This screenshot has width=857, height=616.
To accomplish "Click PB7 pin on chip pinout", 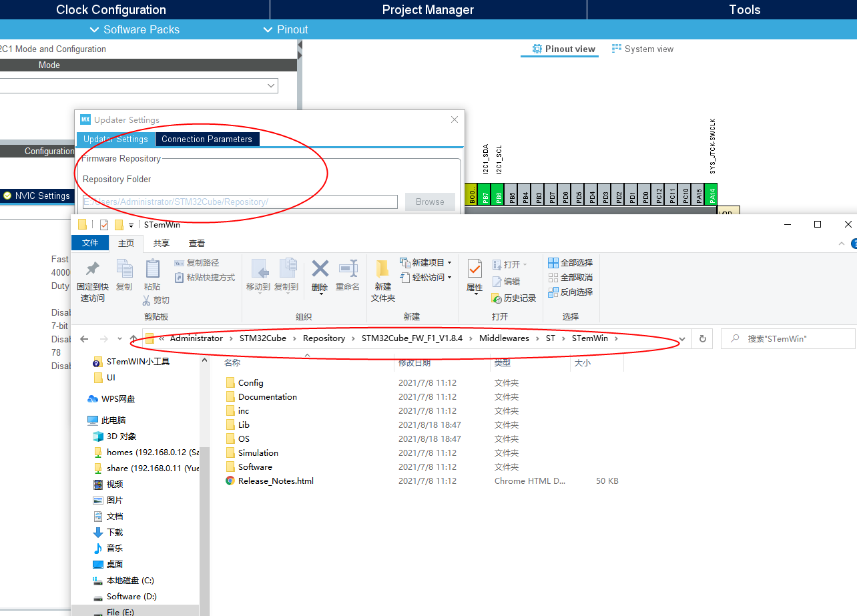I will pyautogui.click(x=485, y=196).
